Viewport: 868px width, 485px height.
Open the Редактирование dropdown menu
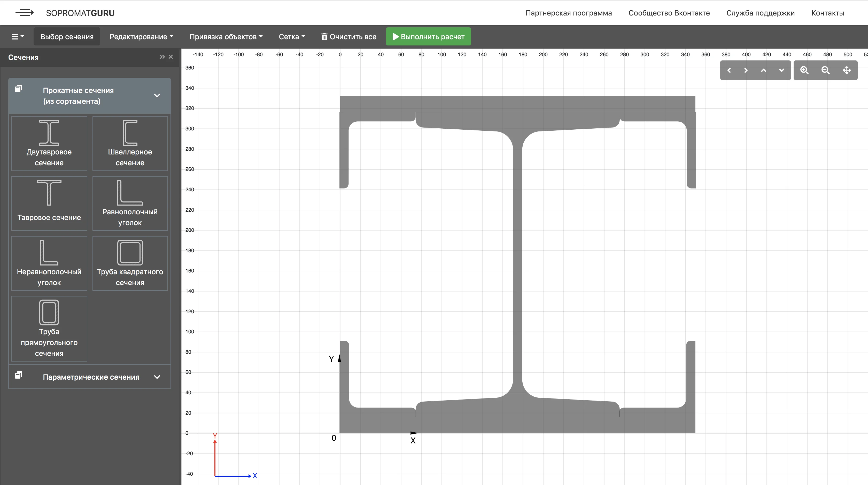point(141,37)
